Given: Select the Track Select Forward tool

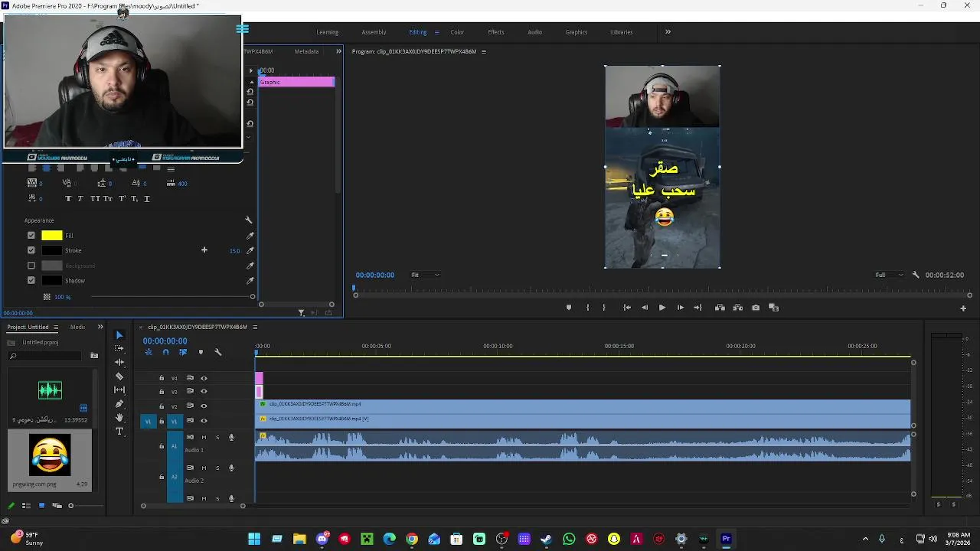Looking at the screenshot, I should [x=119, y=348].
